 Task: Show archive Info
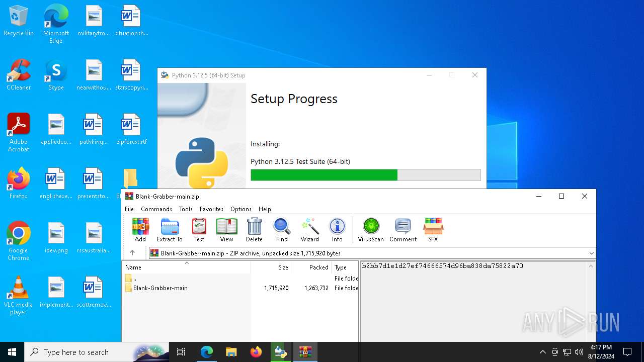click(337, 230)
